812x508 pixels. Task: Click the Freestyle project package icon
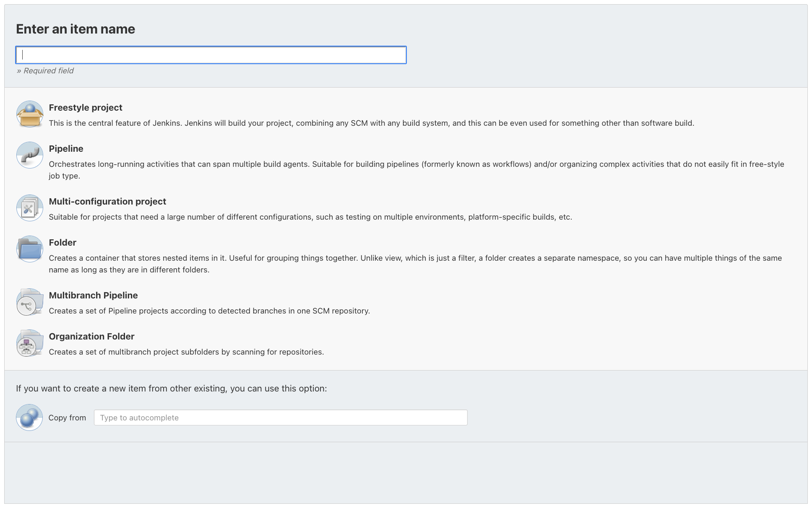[x=29, y=114]
